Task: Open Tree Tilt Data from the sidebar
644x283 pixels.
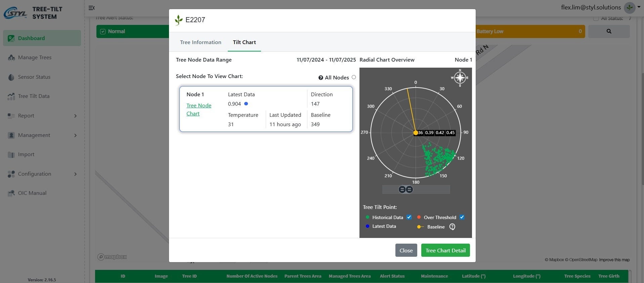Action: (34, 96)
